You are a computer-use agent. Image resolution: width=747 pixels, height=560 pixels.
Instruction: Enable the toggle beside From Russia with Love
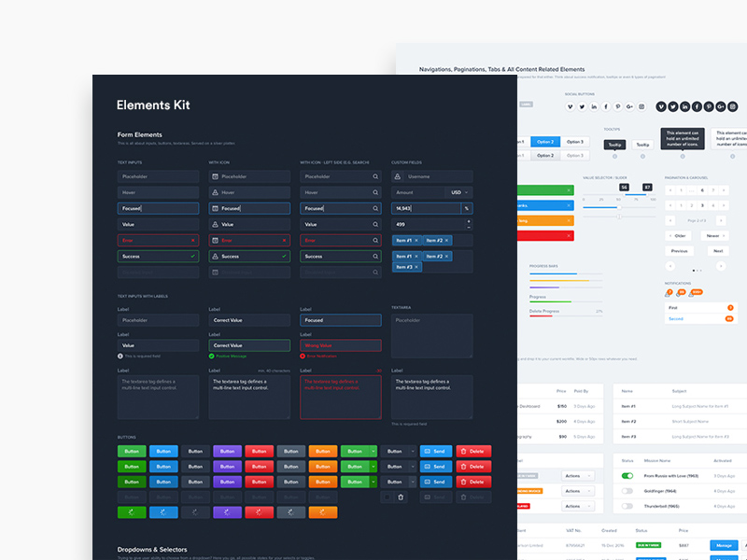pyautogui.click(x=627, y=476)
